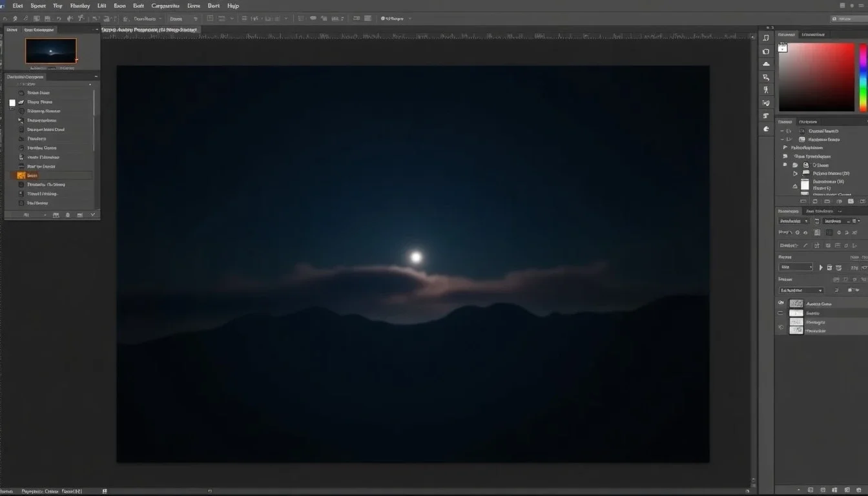Click the left list panel's vertical scrollbar
The image size is (868, 496).
(94, 120)
